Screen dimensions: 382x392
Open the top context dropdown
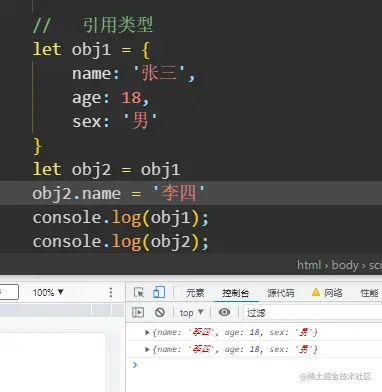pyautogui.click(x=191, y=313)
